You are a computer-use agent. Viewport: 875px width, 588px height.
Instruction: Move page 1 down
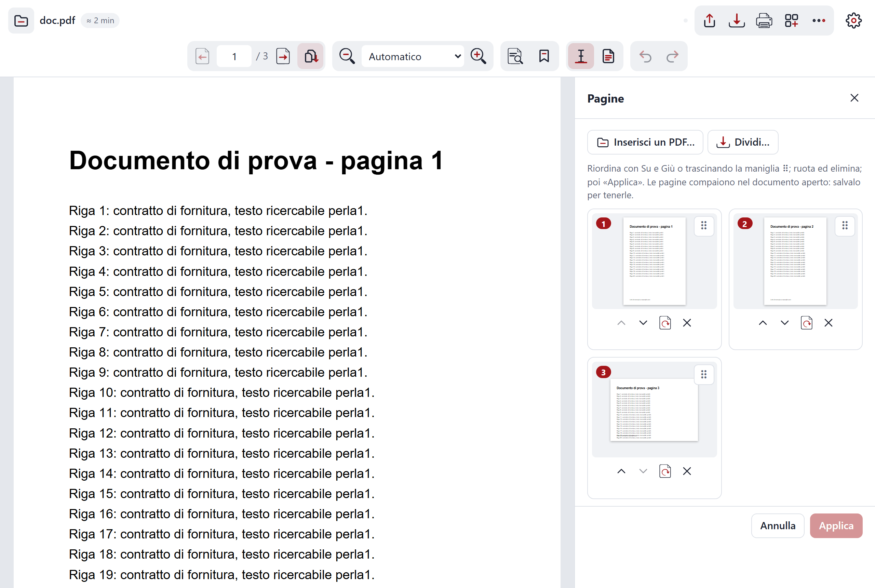[x=643, y=323]
